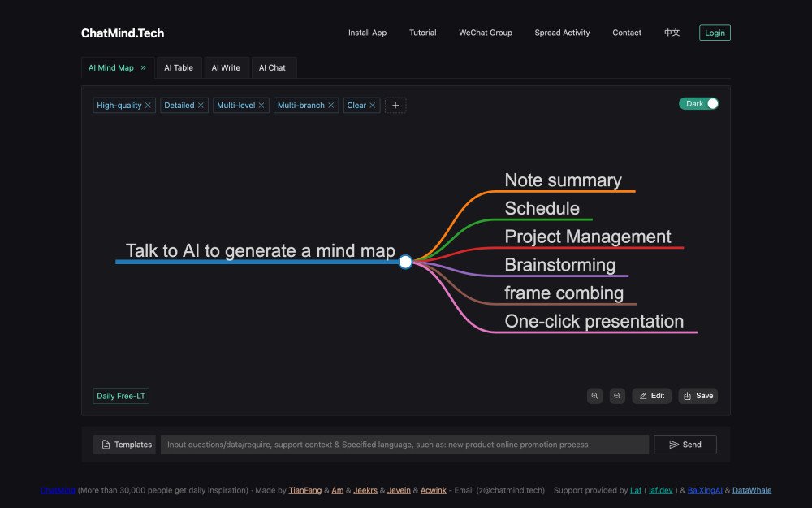Zoom out of the mind map
Image resolution: width=812 pixels, height=508 pixels.
pyautogui.click(x=617, y=396)
